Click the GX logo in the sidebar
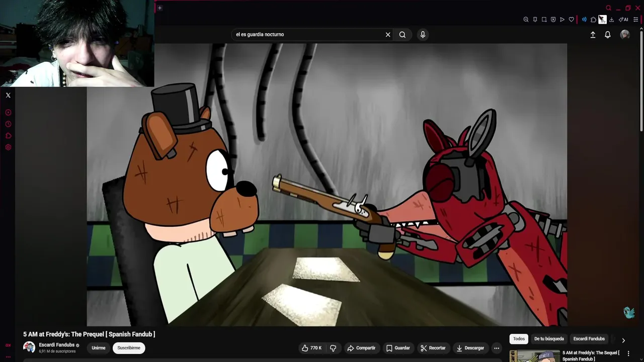The height and width of the screenshot is (362, 644). pyautogui.click(x=8, y=345)
